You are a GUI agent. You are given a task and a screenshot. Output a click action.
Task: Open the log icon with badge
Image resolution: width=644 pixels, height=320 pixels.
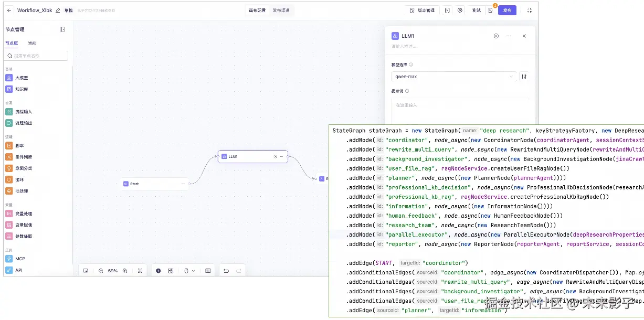(490, 10)
